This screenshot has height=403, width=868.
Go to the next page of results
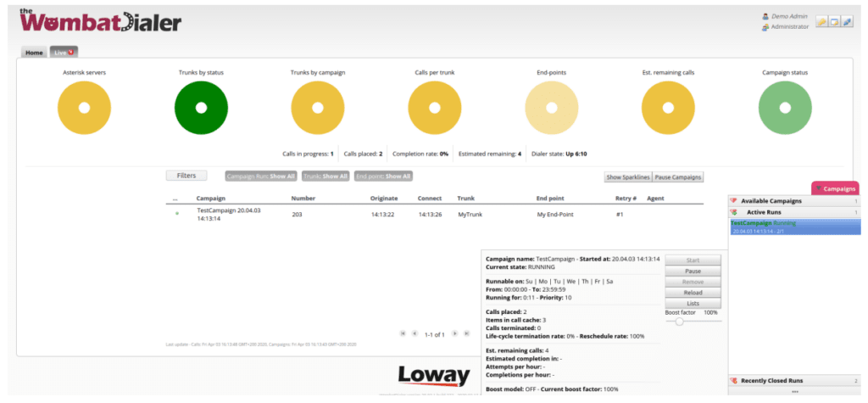tap(455, 334)
